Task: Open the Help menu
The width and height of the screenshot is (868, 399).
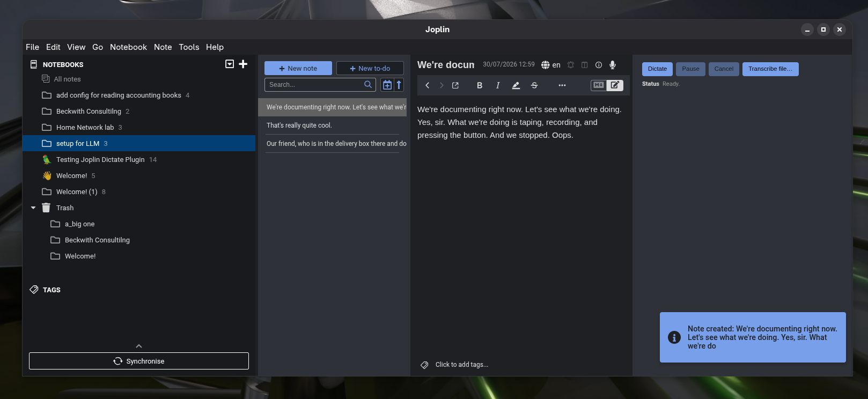Action: pos(215,47)
